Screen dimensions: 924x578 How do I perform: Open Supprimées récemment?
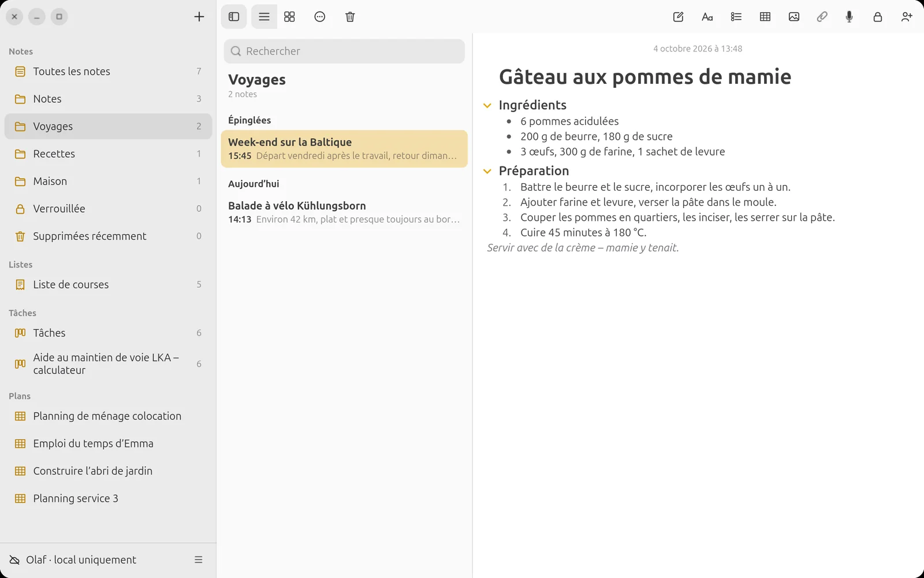tap(108, 236)
